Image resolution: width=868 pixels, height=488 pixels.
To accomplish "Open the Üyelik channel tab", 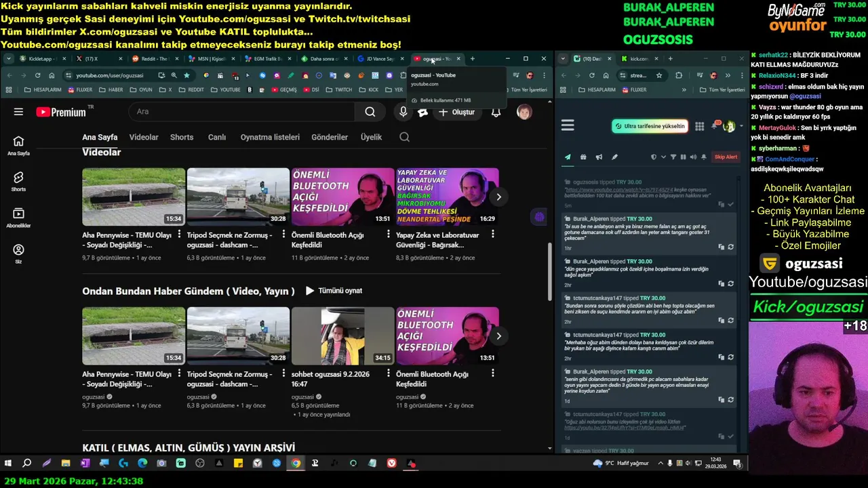I will [x=371, y=137].
